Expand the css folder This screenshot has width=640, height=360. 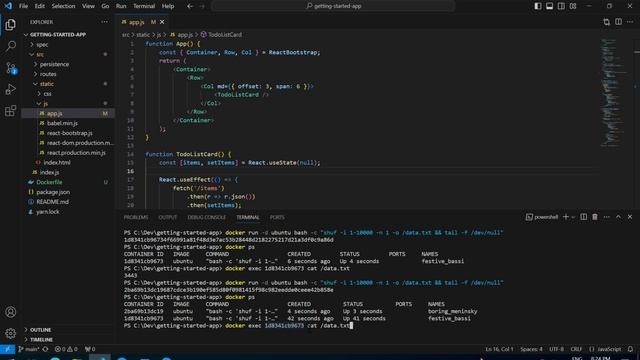pyautogui.click(x=47, y=93)
